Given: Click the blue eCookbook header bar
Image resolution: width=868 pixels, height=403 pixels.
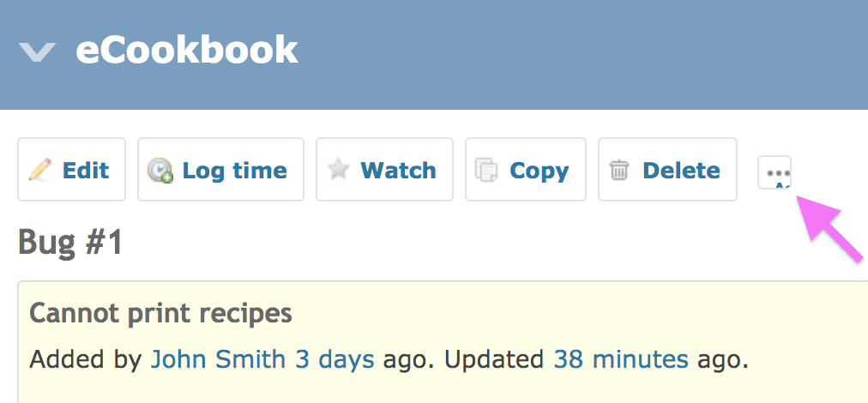Looking at the screenshot, I should click(434, 55).
